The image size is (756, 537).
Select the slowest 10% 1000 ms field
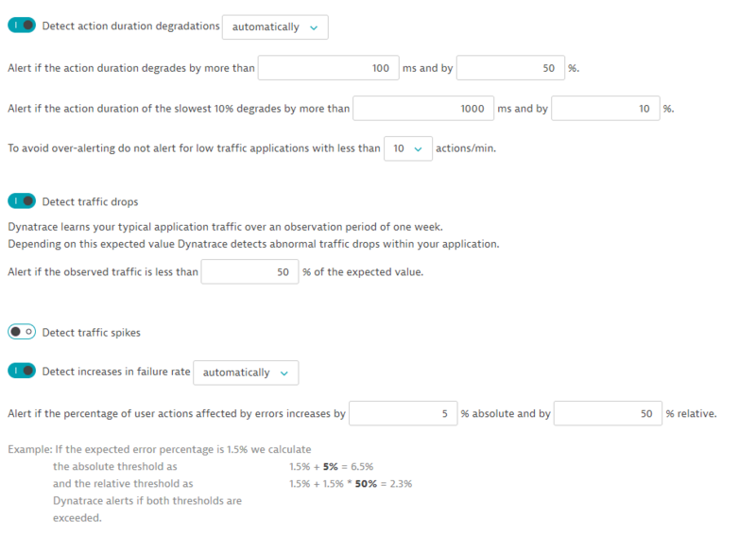point(421,109)
